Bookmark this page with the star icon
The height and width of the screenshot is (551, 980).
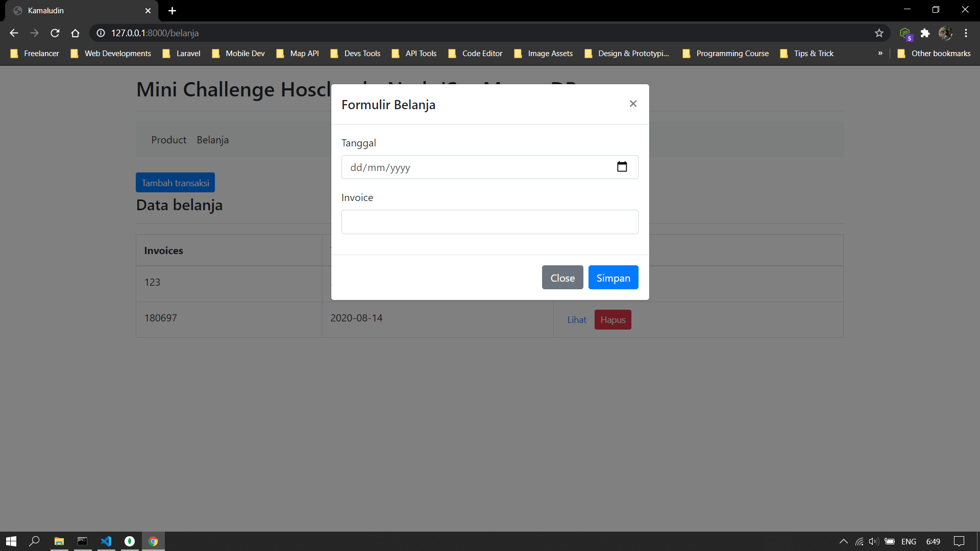coord(879,33)
